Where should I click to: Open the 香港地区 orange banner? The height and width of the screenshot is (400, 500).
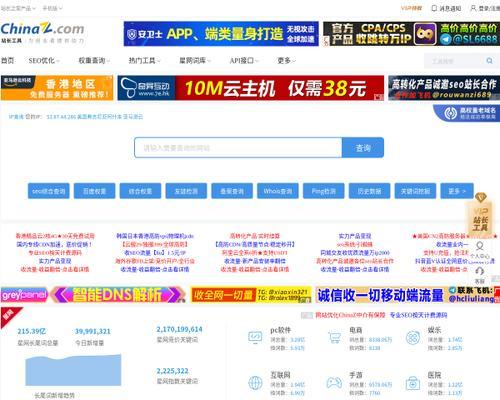57,88
